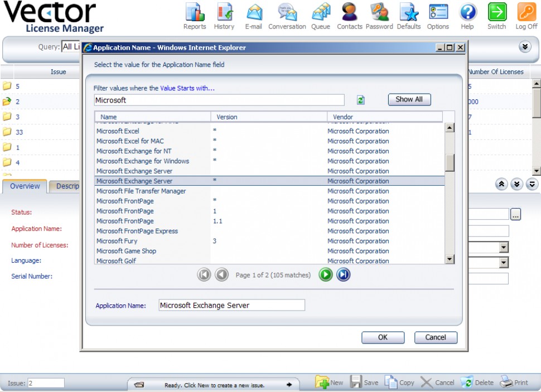Select the Microsoft Excel for MAC row
Viewport: 541px width, 392px height.
click(269, 141)
